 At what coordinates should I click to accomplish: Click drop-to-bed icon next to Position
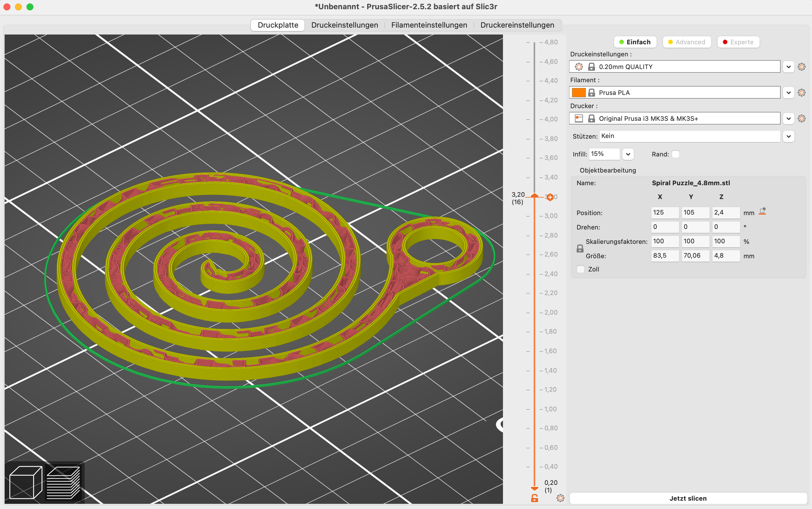[x=763, y=211]
